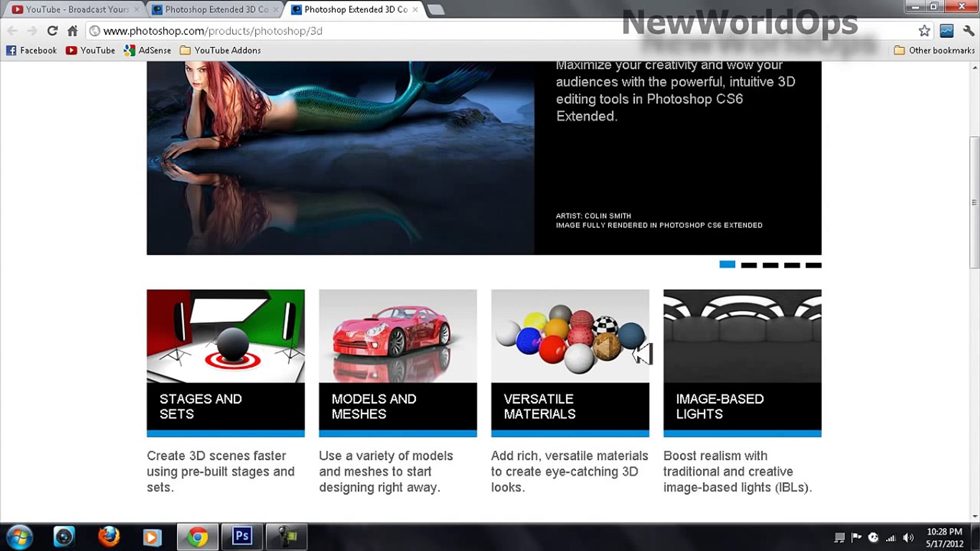Viewport: 980px width, 551px height.
Task: Select the second carousel slide indicator
Action: click(x=749, y=265)
